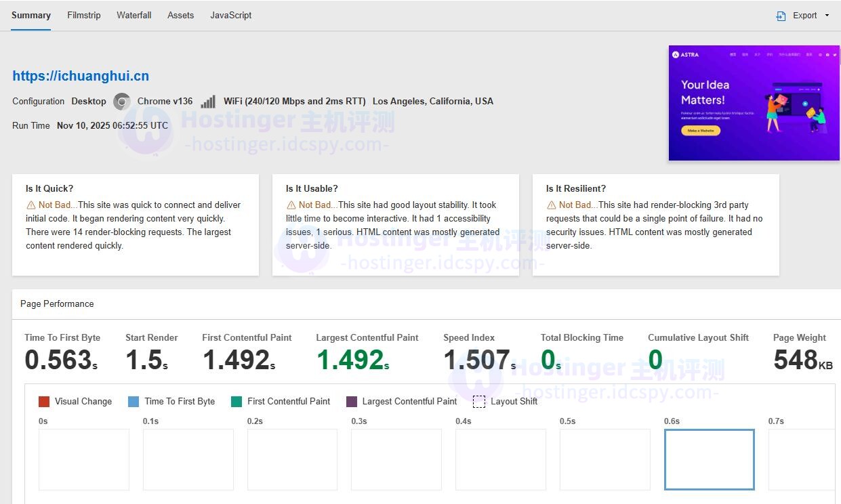
Task: Click the Time To First Byte blue swatch
Action: [x=134, y=402]
